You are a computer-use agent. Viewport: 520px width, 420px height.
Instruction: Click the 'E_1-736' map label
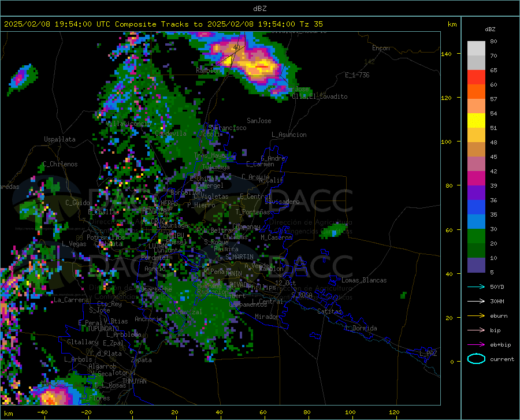357,75
